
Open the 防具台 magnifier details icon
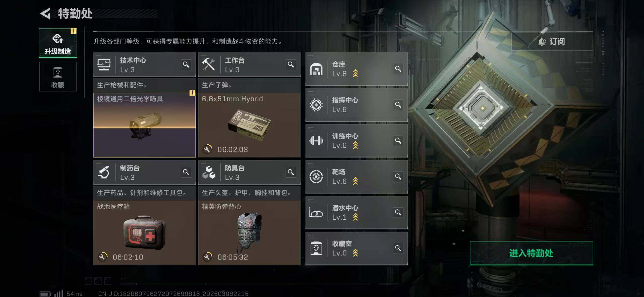click(x=291, y=172)
